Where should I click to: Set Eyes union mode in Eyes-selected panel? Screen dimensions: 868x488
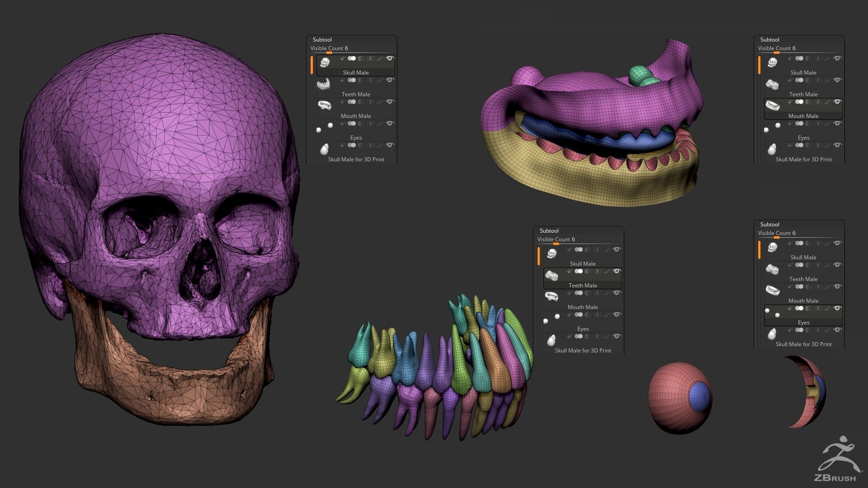click(799, 308)
